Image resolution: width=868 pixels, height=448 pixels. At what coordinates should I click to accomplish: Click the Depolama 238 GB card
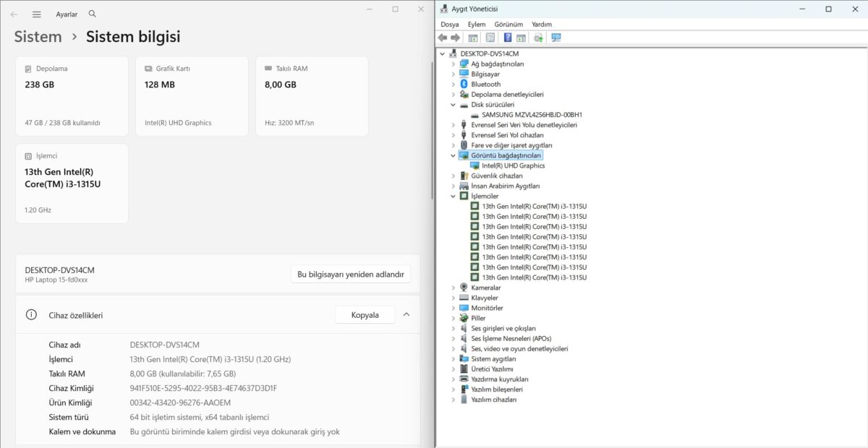[x=72, y=96]
